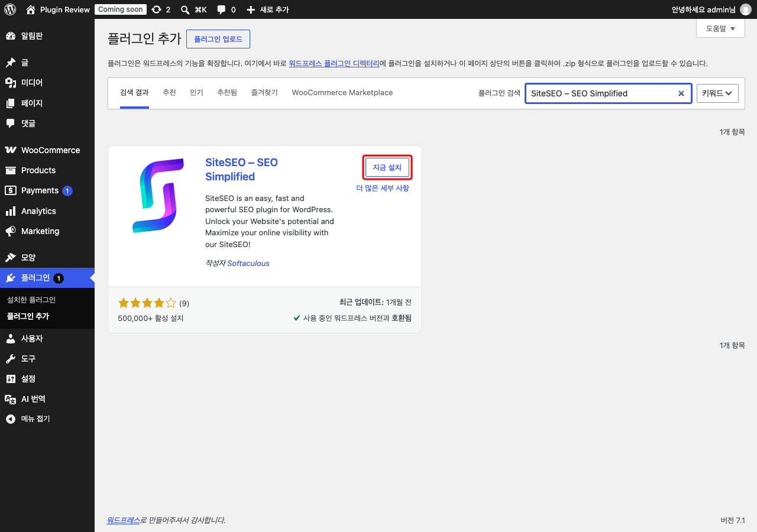The height and width of the screenshot is (532, 757).
Task: Collapse the menu with 메뉴 접기 arrow
Action: 11,419
